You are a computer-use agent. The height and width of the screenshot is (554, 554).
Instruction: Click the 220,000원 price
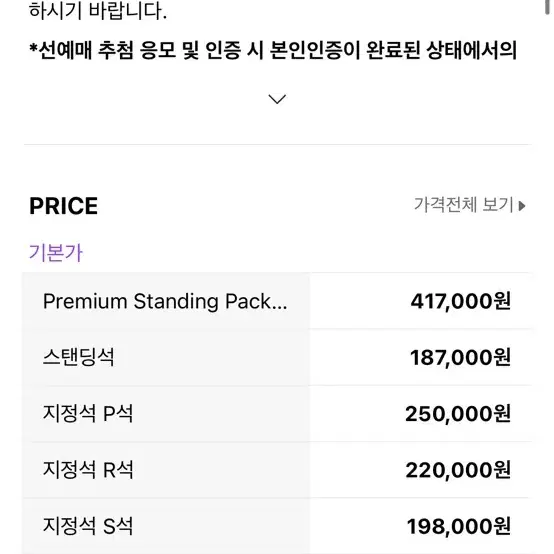click(x=458, y=470)
